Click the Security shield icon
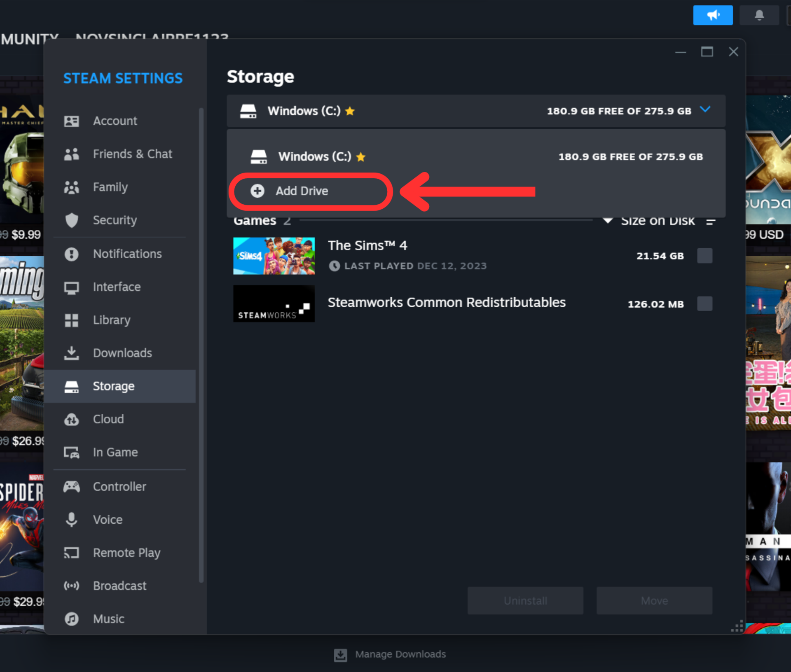791x672 pixels. 71,220
